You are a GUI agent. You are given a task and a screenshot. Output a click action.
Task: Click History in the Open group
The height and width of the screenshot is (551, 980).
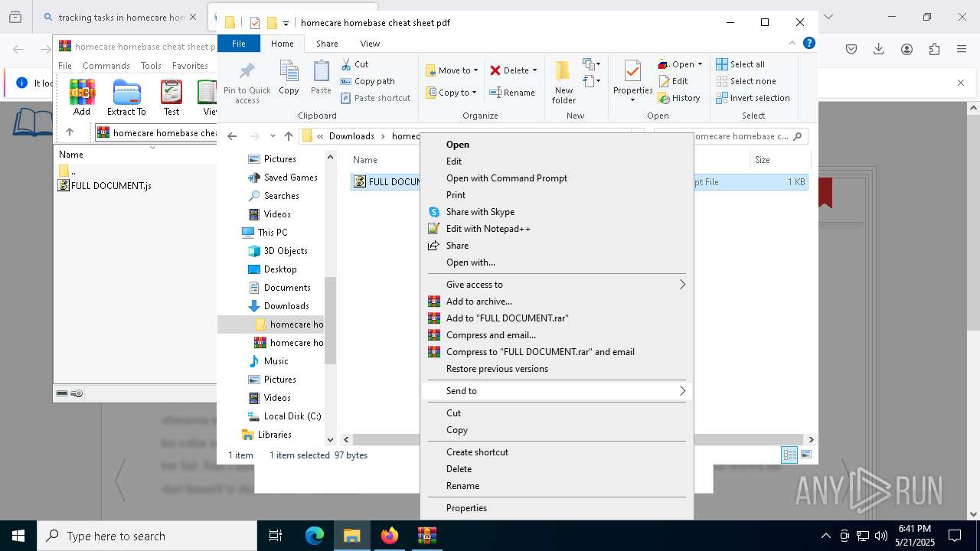click(679, 98)
